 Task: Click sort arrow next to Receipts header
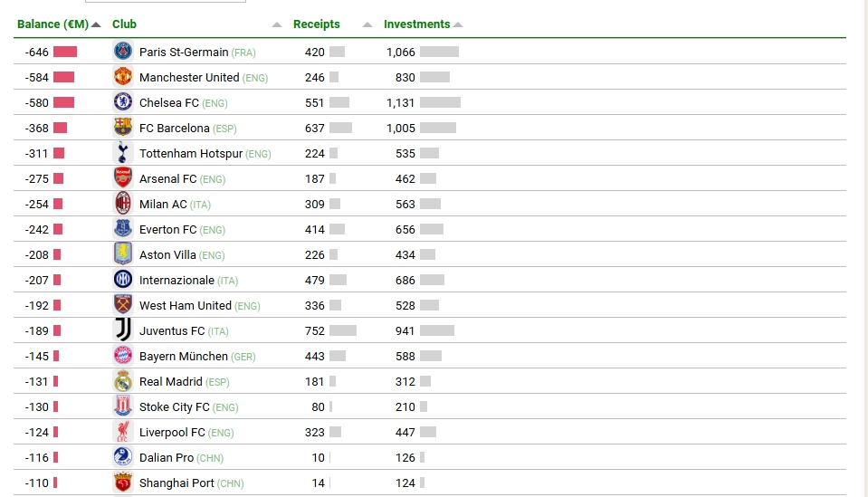pyautogui.click(x=367, y=24)
